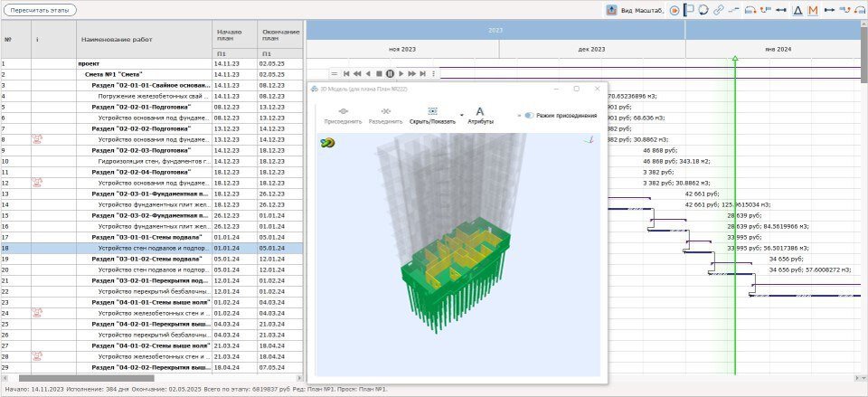Click the chain link icon in toolbar
The width and height of the screenshot is (868, 397).
[x=719, y=10]
